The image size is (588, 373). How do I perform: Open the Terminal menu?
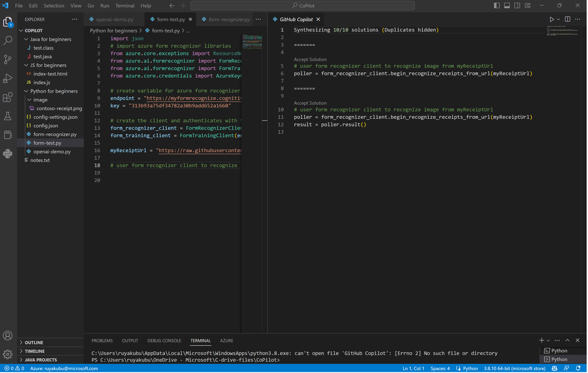(125, 5)
